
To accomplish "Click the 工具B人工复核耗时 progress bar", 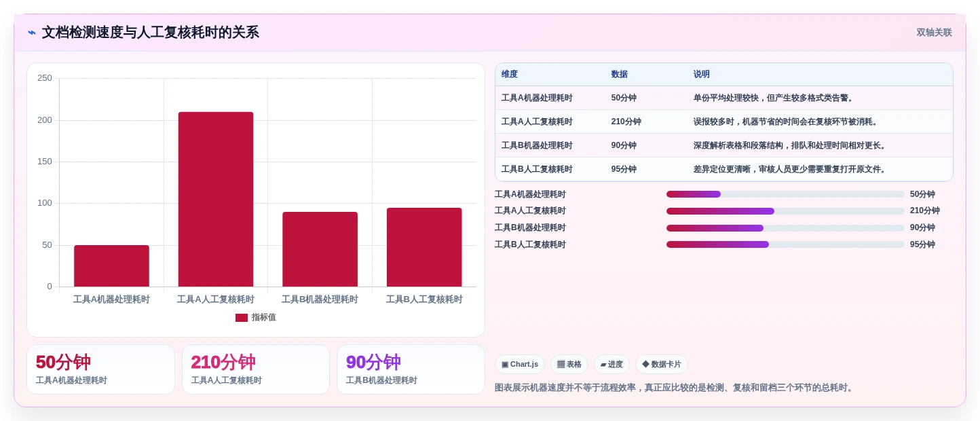I will [785, 244].
